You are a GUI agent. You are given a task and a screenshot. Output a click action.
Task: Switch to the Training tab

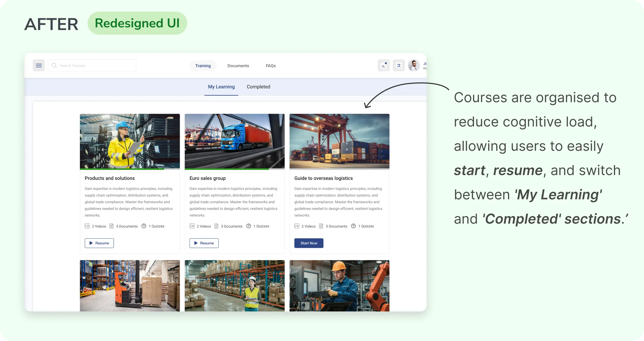(203, 66)
